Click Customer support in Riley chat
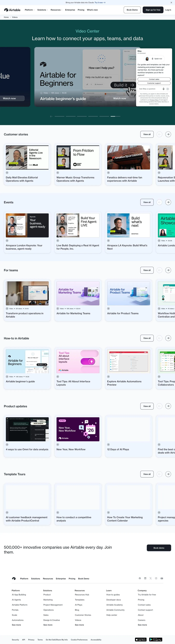This screenshot has width=175, height=644. (154, 83)
